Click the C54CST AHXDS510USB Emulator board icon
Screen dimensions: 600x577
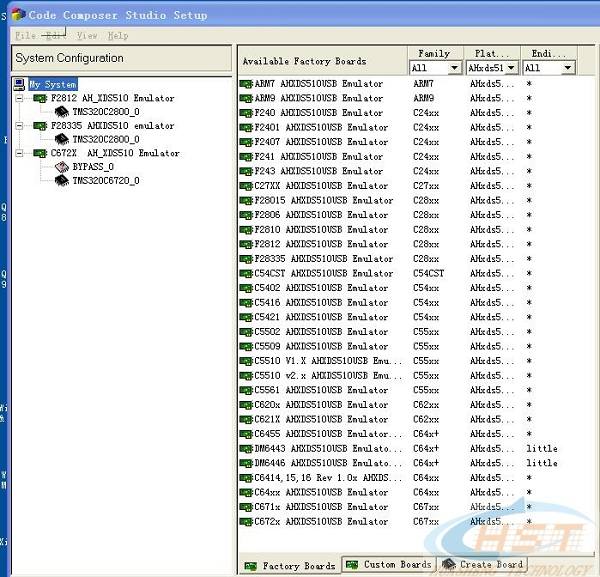[x=246, y=274]
